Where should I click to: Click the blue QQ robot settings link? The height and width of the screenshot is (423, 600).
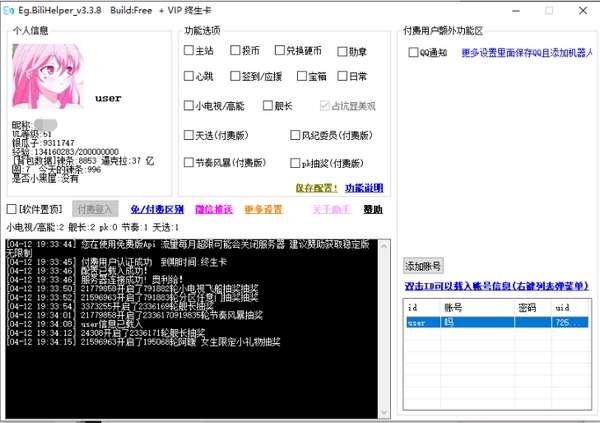[x=527, y=52]
